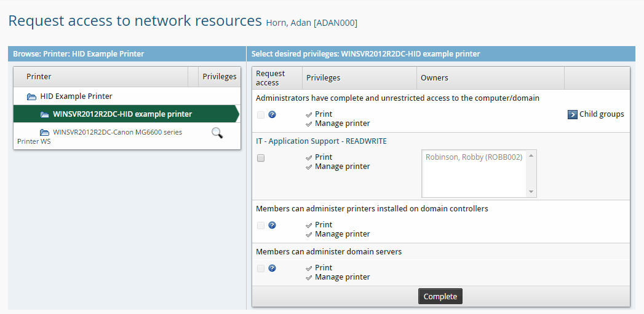Toggle Administrators group request access checkbox
The width and height of the screenshot is (644, 314).
[261, 115]
